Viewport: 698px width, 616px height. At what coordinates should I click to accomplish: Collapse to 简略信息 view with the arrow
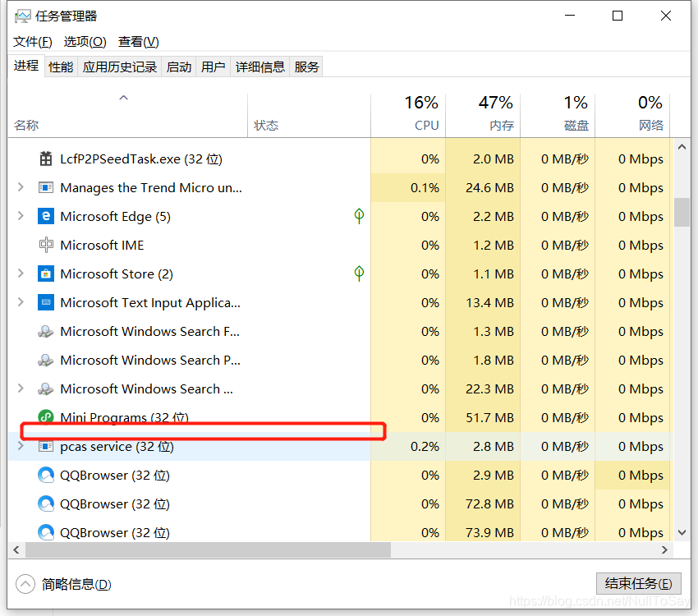click(x=25, y=584)
